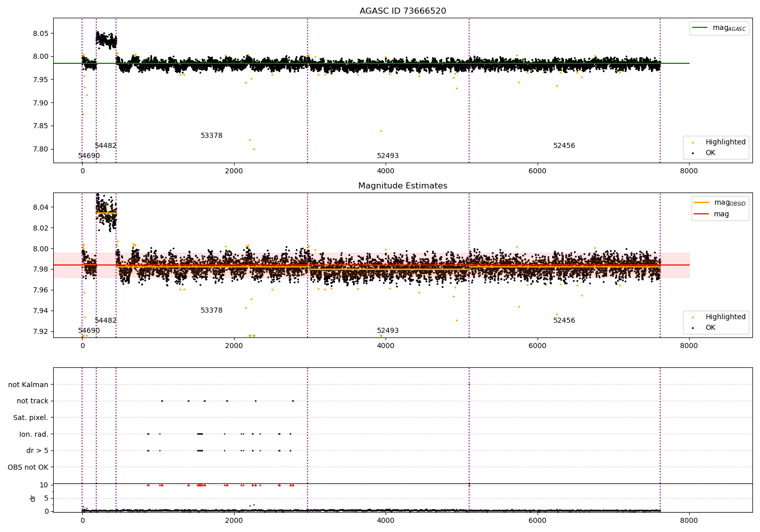
Task: Click 'OK' in the Magnitude Estimates legend
Action: 710,328
